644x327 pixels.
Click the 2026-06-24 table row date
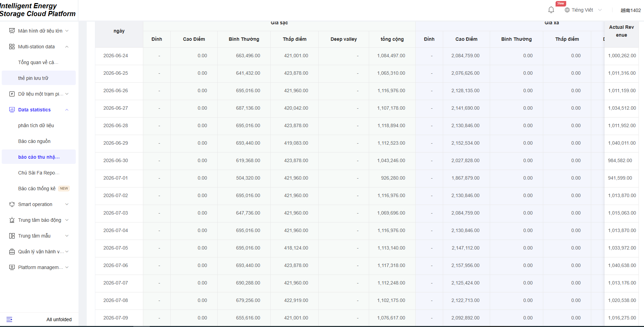(116, 56)
